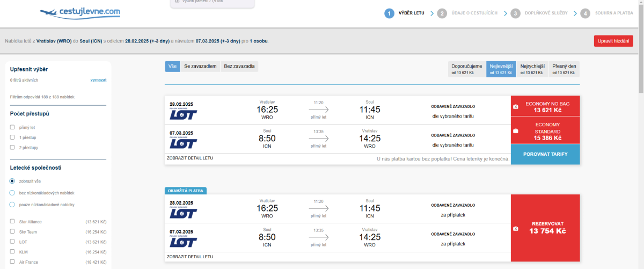Screen dimensions: 644x269
Task: Click the 'vymazat' filters link
Action: [98, 80]
